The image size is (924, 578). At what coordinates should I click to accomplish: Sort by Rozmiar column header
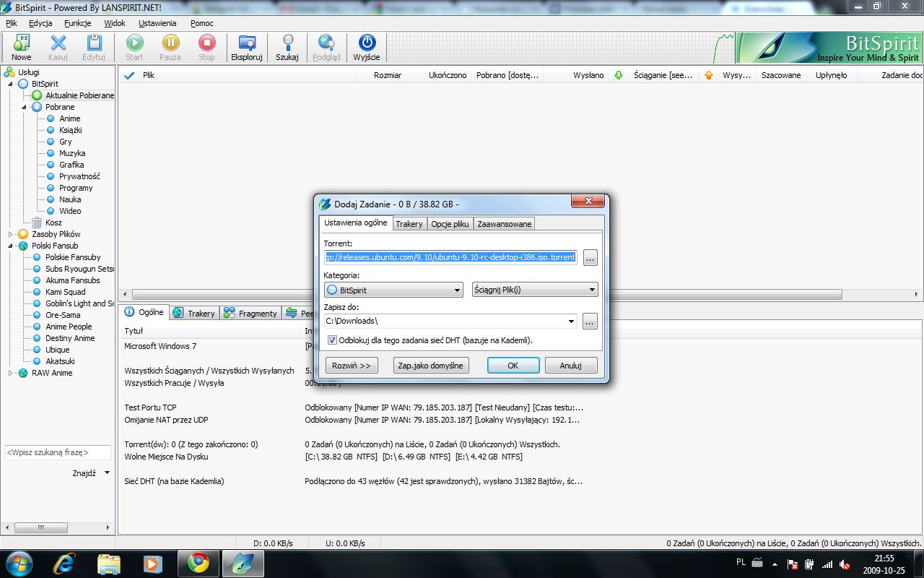(388, 75)
